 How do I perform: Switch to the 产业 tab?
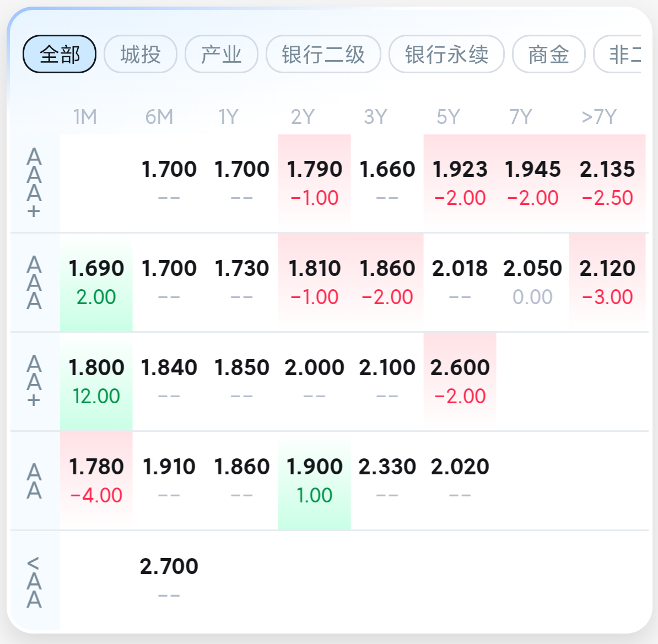221,54
